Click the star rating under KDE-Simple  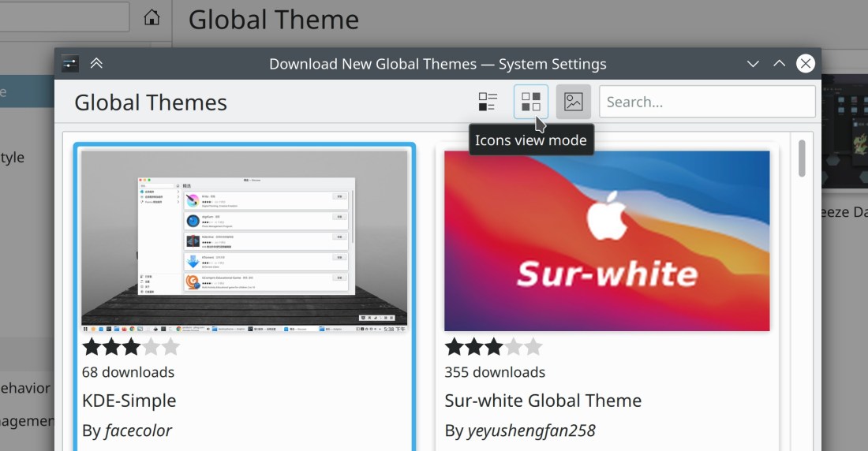[x=131, y=347]
